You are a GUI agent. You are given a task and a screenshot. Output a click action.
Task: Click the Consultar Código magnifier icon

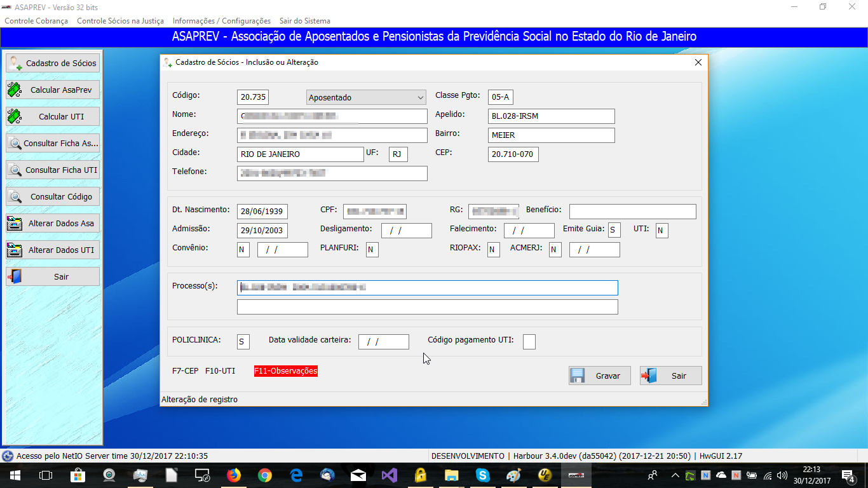point(15,197)
